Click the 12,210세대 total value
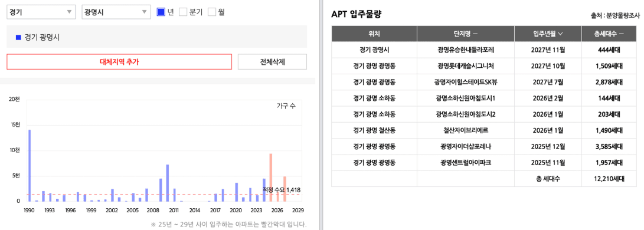Screen dimensions: 644x230 point(609,179)
